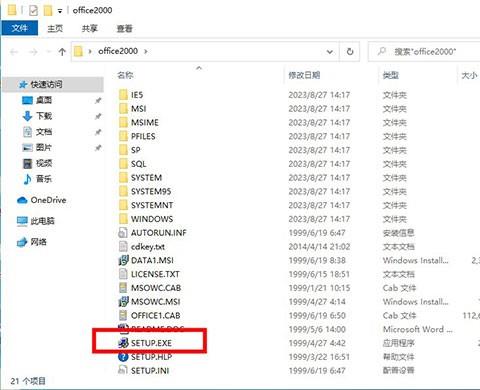Select the DATA1.MSI installer icon
The height and width of the screenshot is (390, 480).
[x=123, y=260]
